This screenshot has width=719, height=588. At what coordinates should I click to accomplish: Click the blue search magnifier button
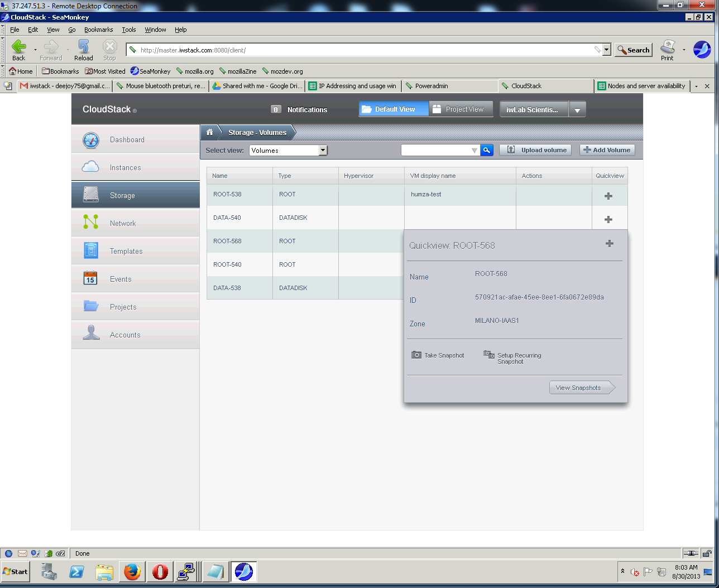(487, 150)
